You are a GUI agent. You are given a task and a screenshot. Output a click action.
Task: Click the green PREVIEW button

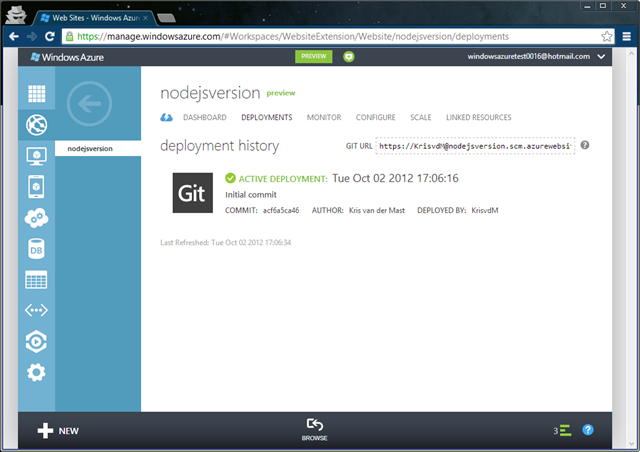click(x=313, y=56)
